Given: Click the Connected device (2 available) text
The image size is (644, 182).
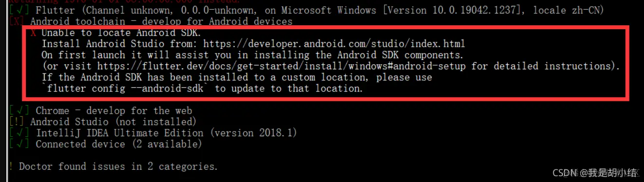Looking at the screenshot, I should [119, 144].
